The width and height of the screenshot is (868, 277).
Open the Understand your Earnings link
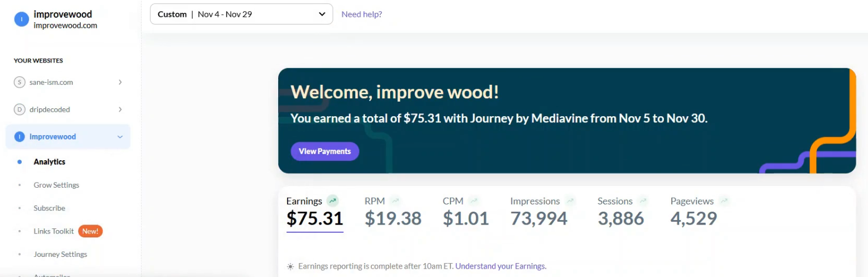(x=501, y=266)
